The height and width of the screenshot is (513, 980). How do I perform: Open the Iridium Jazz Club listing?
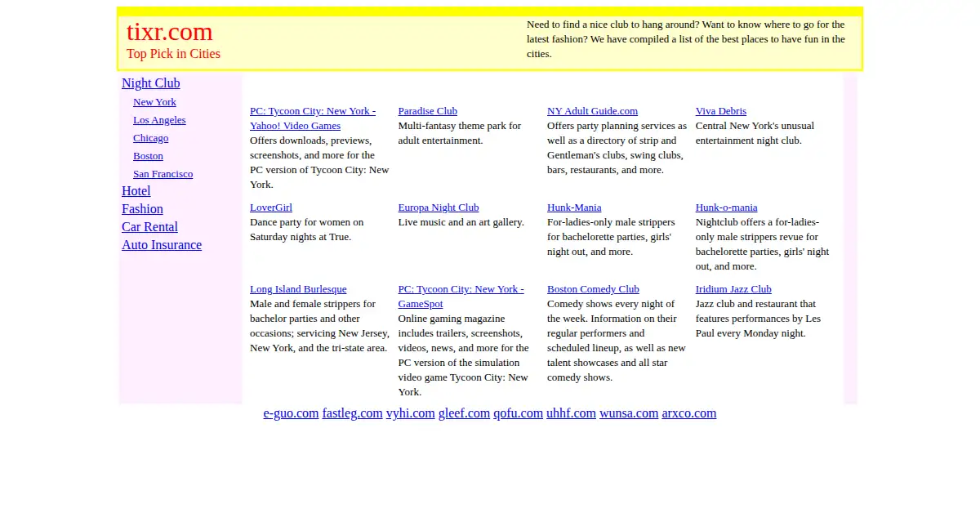coord(733,289)
